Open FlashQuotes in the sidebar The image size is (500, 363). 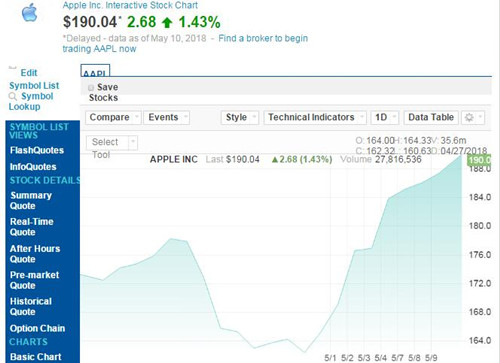pos(37,150)
